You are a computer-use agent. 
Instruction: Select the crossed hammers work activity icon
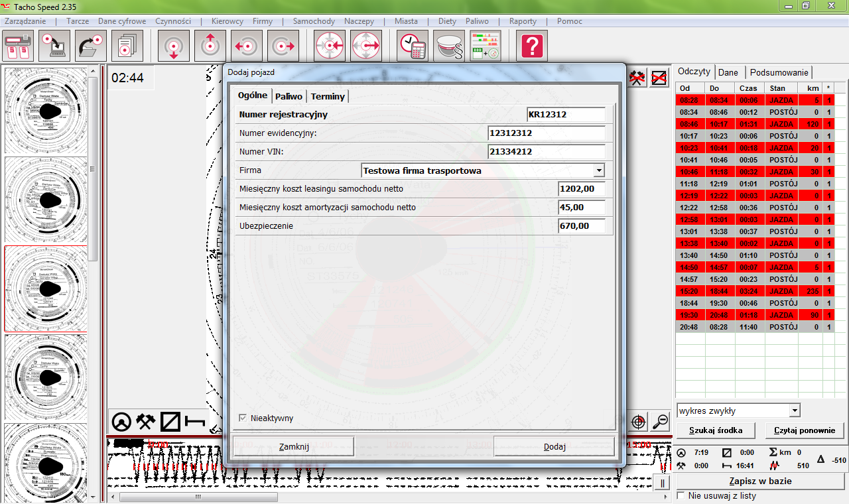(145, 422)
